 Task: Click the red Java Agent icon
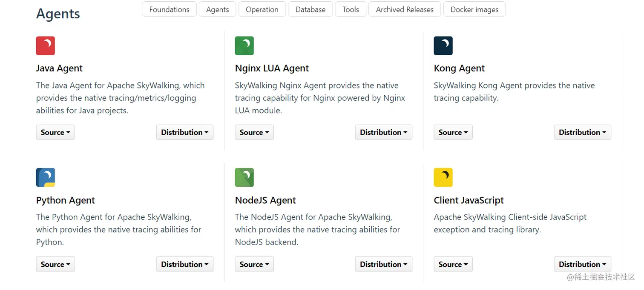(x=45, y=46)
